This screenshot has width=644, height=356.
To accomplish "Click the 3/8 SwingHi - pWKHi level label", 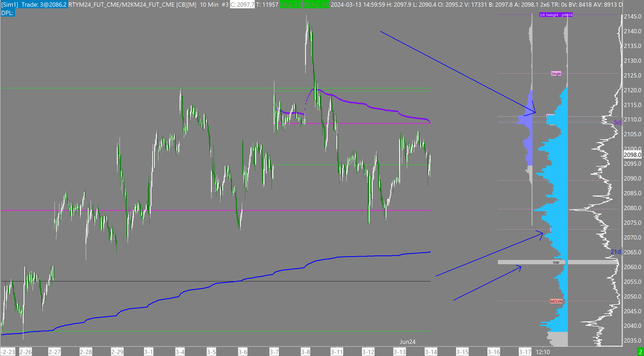I will tap(556, 15).
